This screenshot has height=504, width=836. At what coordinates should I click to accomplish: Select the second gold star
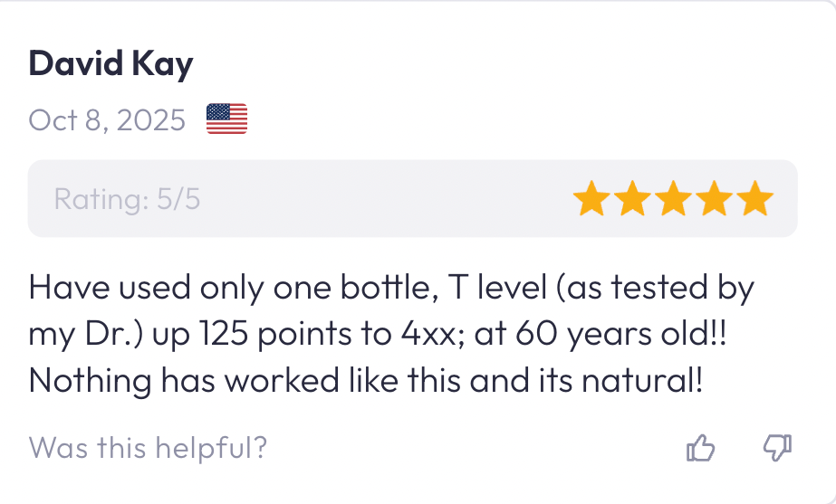(633, 199)
